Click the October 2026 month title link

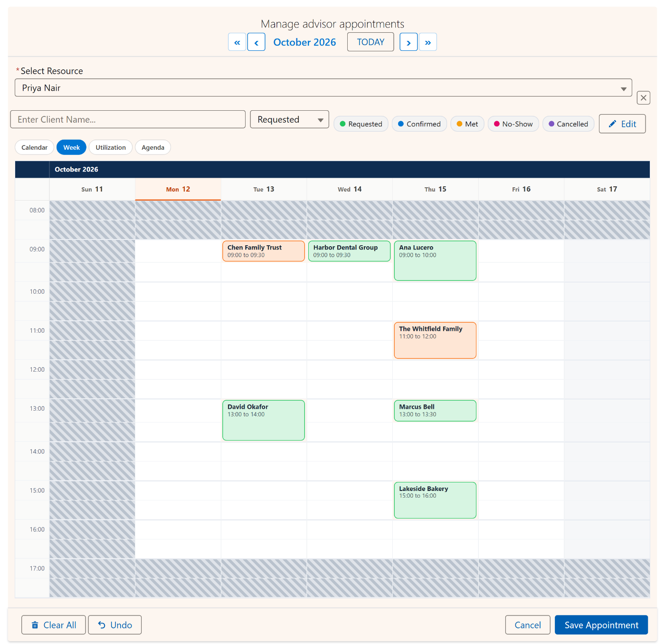(304, 42)
